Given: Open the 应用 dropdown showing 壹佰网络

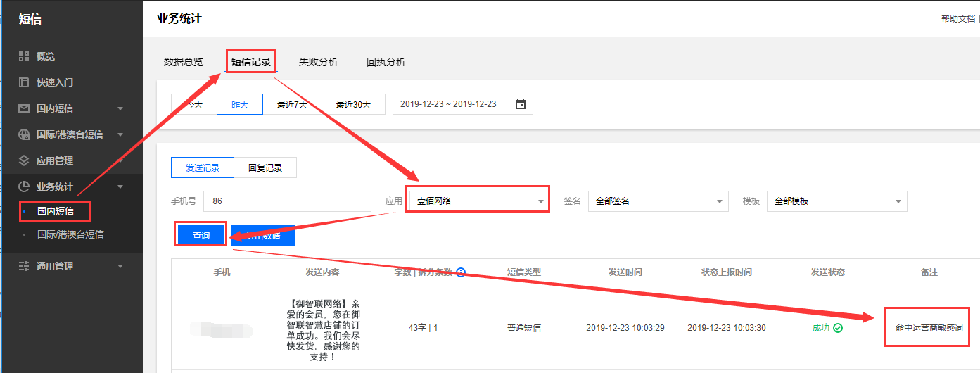Looking at the screenshot, I should click(478, 201).
